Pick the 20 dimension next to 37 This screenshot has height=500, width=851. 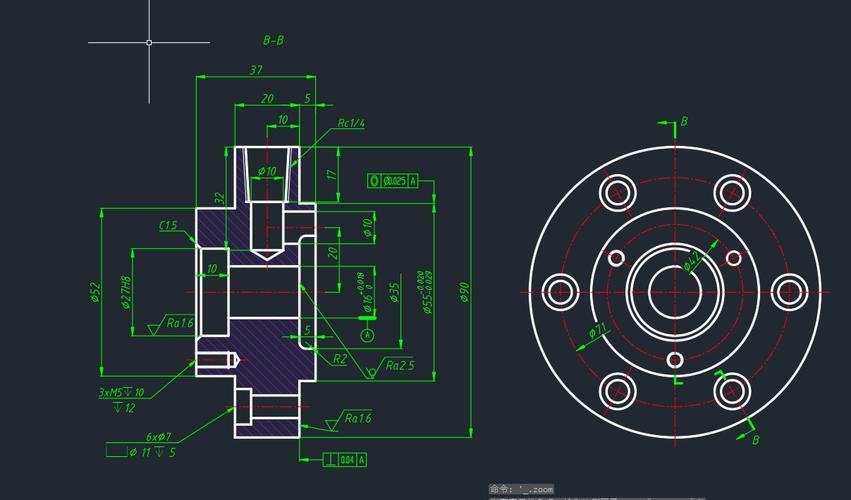click(267, 98)
